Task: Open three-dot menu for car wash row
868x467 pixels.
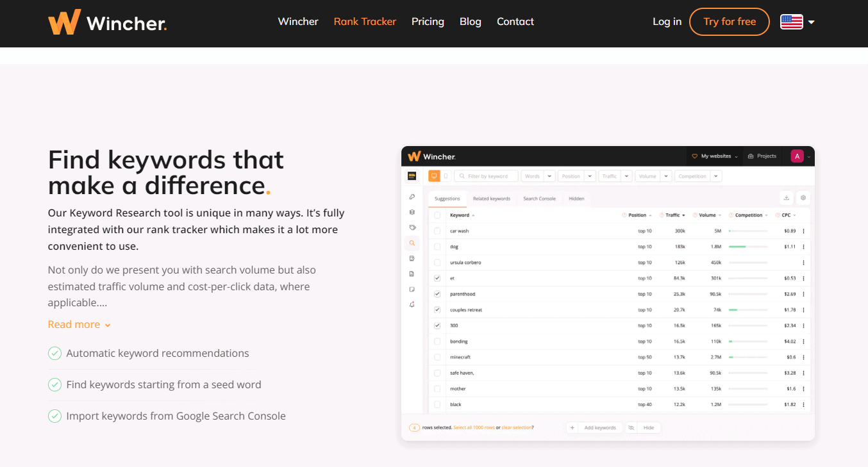Action: pos(803,231)
